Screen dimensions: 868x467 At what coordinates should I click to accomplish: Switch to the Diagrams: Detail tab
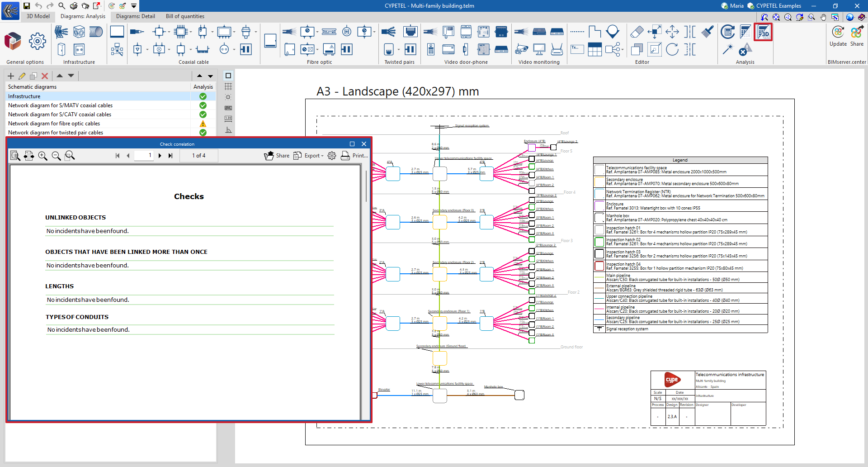click(135, 16)
